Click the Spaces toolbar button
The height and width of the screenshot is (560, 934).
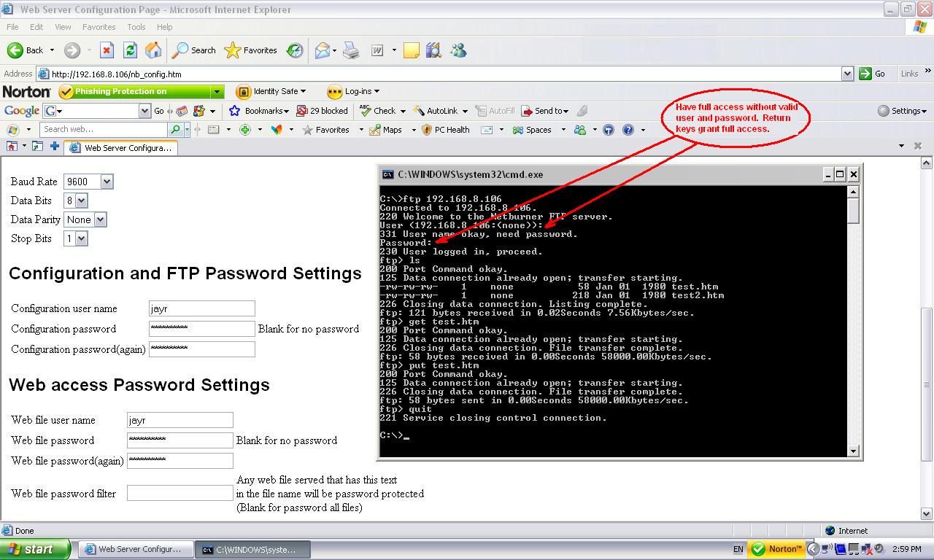tap(532, 130)
